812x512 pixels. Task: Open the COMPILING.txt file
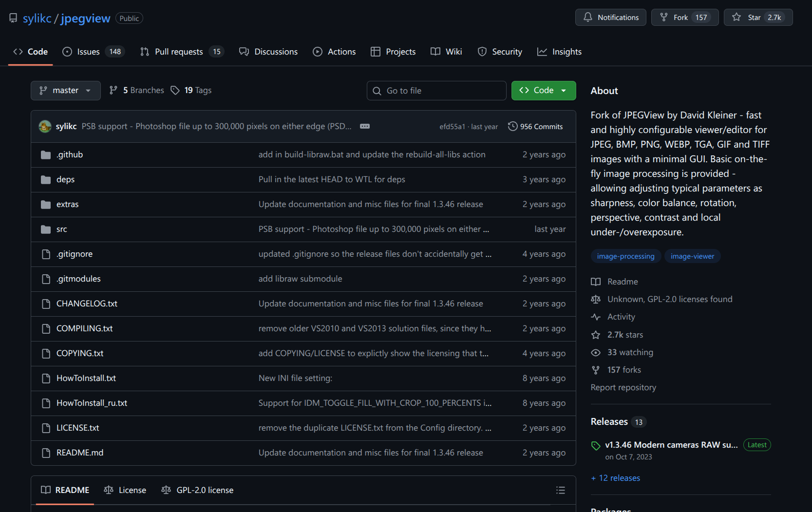85,329
